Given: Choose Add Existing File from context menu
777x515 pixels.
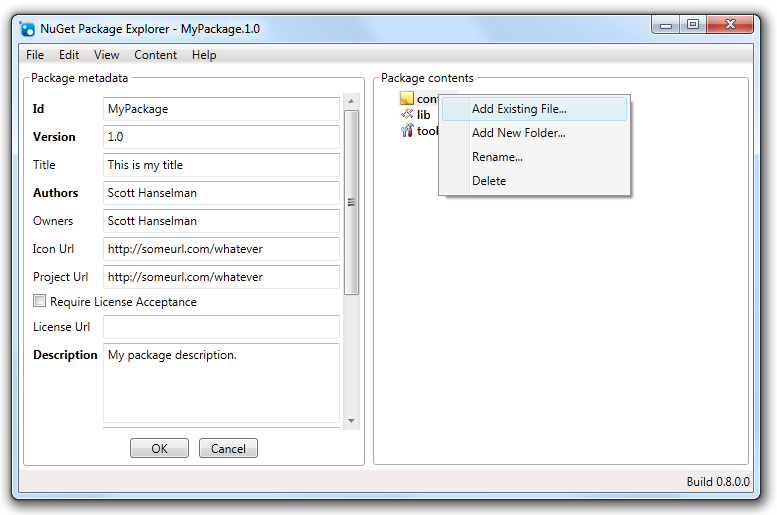Looking at the screenshot, I should tap(534, 109).
